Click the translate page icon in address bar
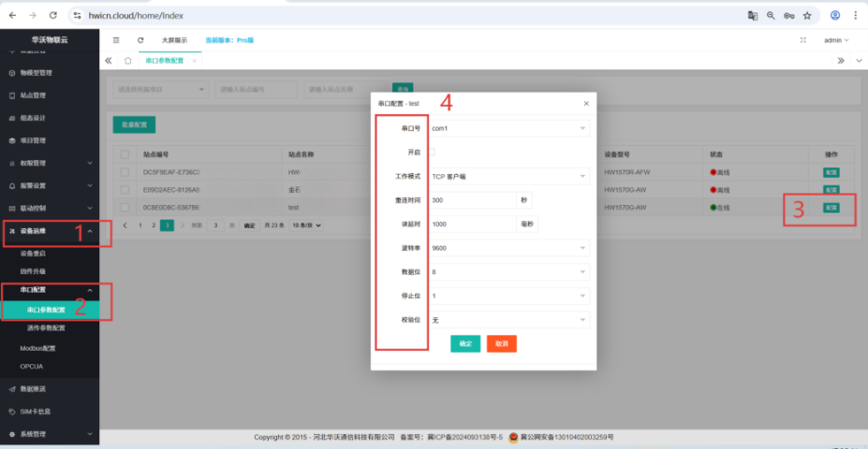The width and height of the screenshot is (868, 449). 752,16
